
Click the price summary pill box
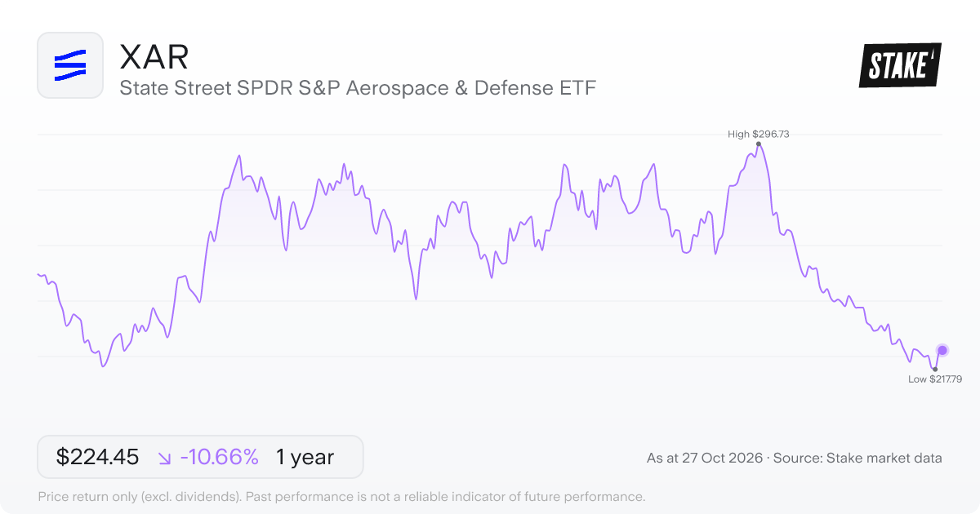pyautogui.click(x=200, y=457)
